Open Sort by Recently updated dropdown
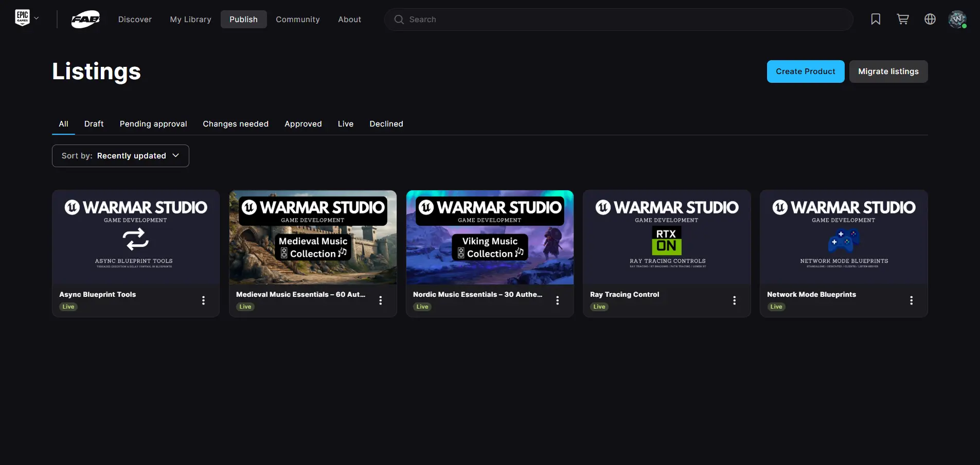Viewport: 980px width, 465px height. pyautogui.click(x=120, y=156)
